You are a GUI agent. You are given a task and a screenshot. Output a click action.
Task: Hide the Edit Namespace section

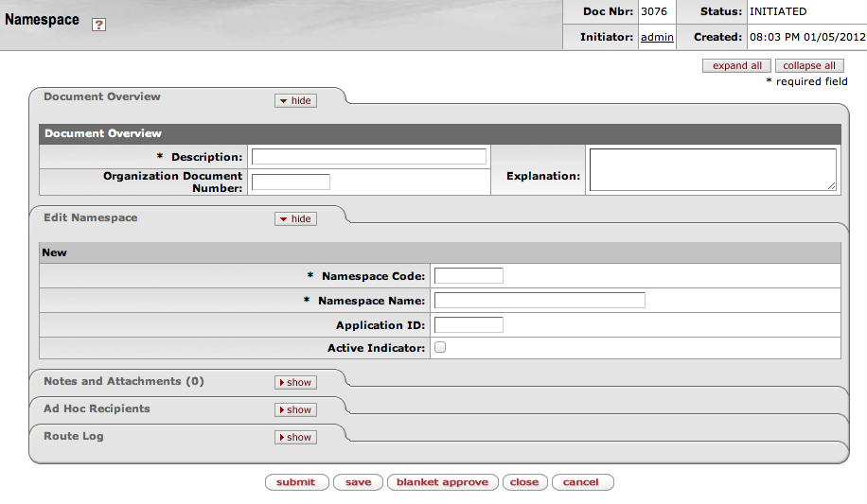point(295,218)
